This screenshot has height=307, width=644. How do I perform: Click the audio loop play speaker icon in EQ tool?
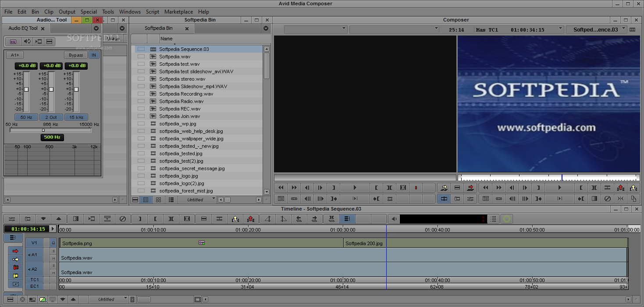(27, 41)
